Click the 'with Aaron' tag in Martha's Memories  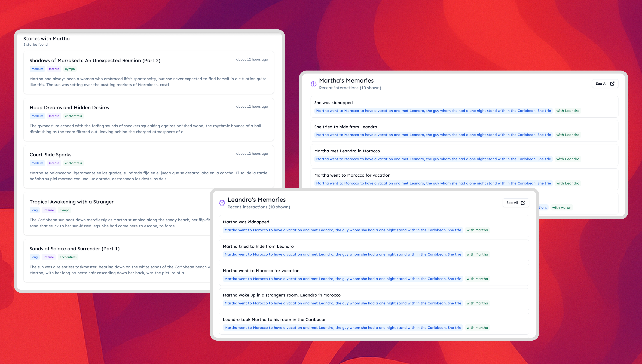tap(561, 208)
